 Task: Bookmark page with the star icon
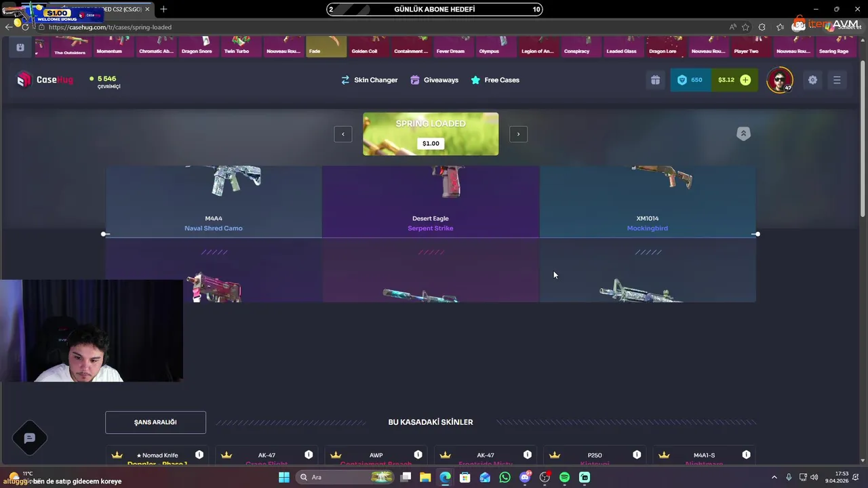(746, 27)
